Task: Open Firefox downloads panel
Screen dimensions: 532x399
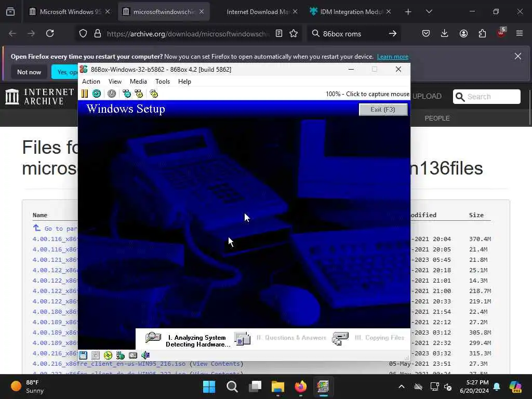Action: pyautogui.click(x=445, y=33)
